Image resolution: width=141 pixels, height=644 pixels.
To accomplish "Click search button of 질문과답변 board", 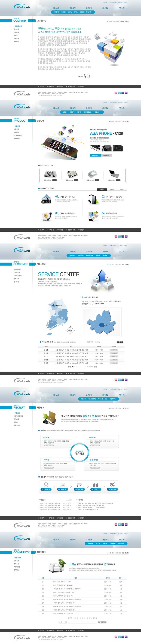I will 103,622.
